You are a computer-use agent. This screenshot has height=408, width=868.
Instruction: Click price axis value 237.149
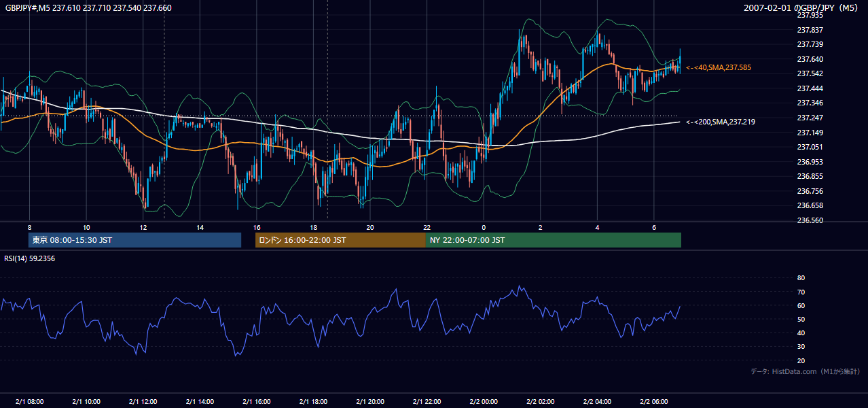click(810, 133)
